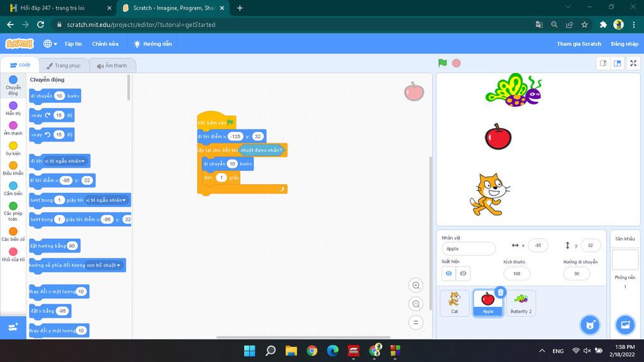Select Cảm biến block category

(x=13, y=189)
